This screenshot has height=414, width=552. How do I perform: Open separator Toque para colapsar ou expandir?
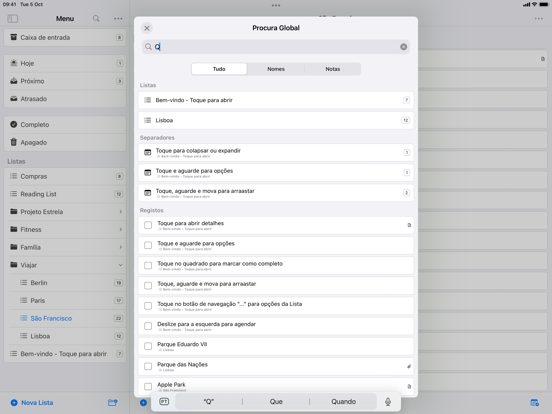[x=276, y=152]
